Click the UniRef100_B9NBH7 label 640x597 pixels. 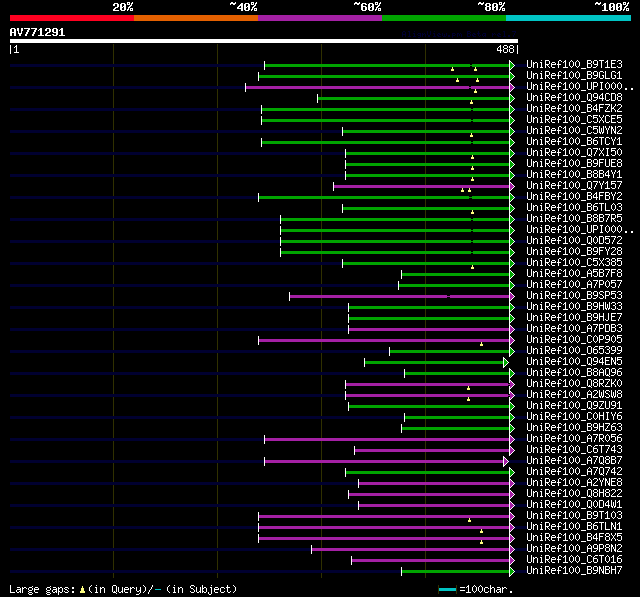574,571
